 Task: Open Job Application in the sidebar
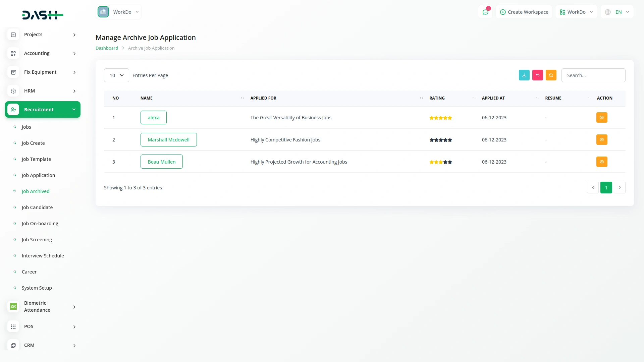coord(38,175)
